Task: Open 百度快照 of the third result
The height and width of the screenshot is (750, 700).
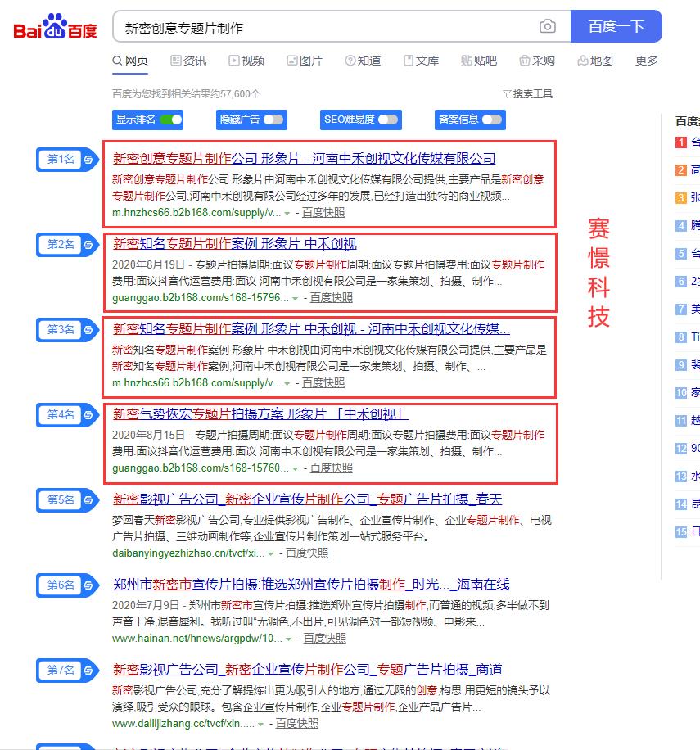Action: click(x=323, y=382)
